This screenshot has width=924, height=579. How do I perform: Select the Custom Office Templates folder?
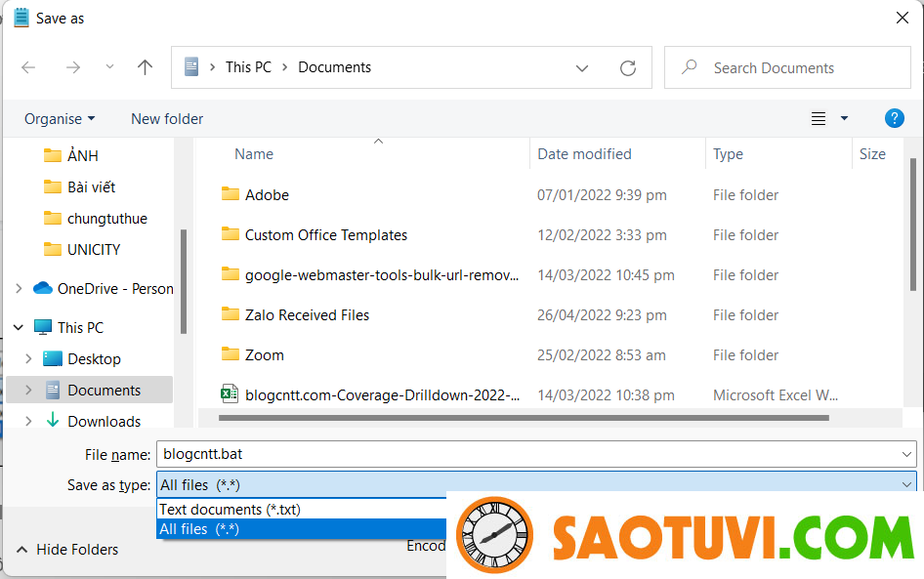point(326,235)
